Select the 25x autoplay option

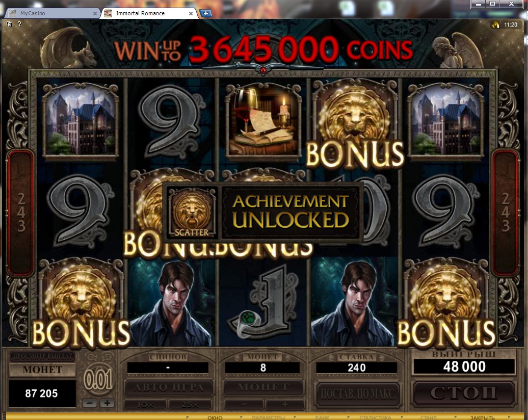(x=190, y=405)
